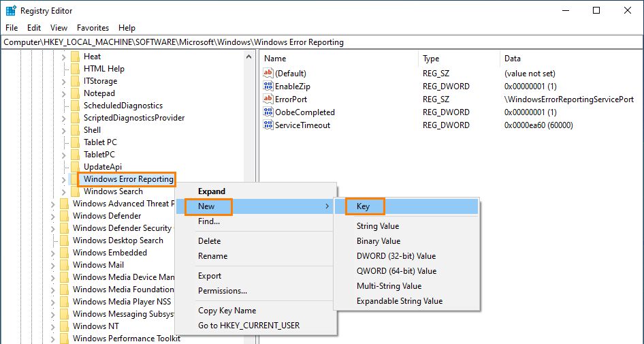The image size is (644, 344).
Task: Click the ScriptedDiagnosticsProvider folder icon
Action: point(75,118)
